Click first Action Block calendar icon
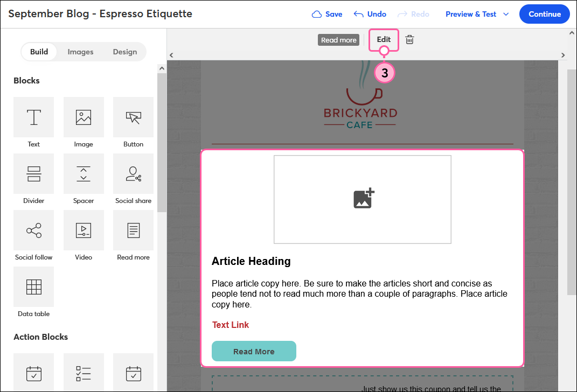This screenshot has width=577, height=392. tap(33, 373)
